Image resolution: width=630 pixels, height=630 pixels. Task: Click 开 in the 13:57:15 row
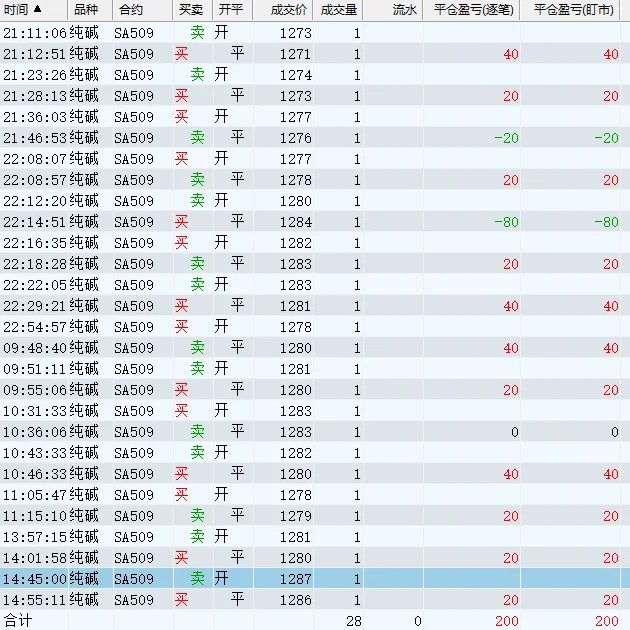tap(221, 536)
